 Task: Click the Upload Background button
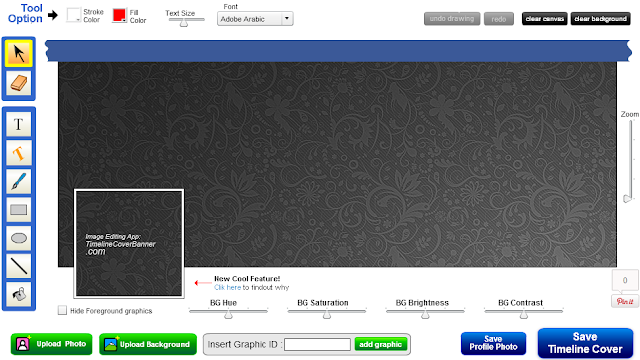(x=148, y=344)
